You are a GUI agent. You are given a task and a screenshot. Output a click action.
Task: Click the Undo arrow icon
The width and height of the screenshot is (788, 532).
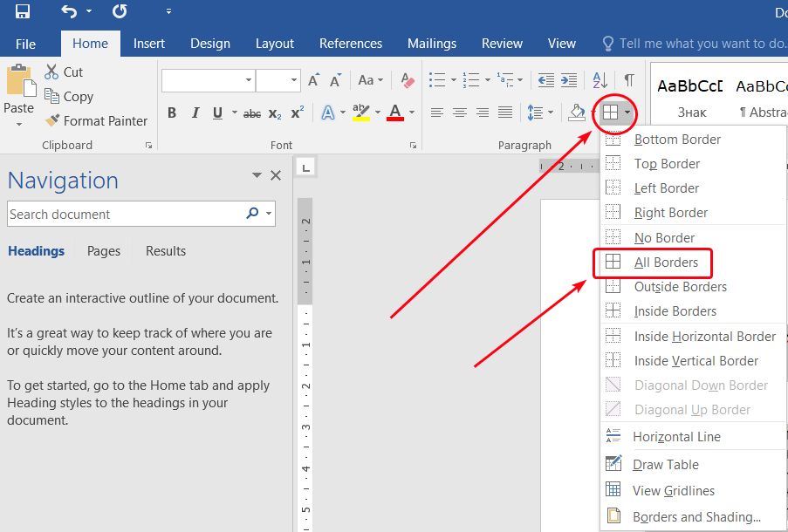[x=69, y=11]
